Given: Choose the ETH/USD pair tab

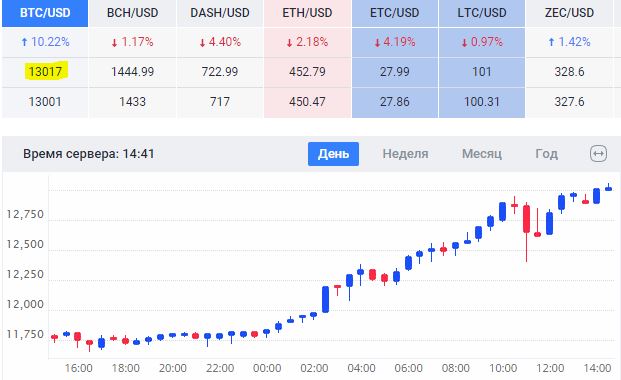Looking at the screenshot, I should coord(307,13).
